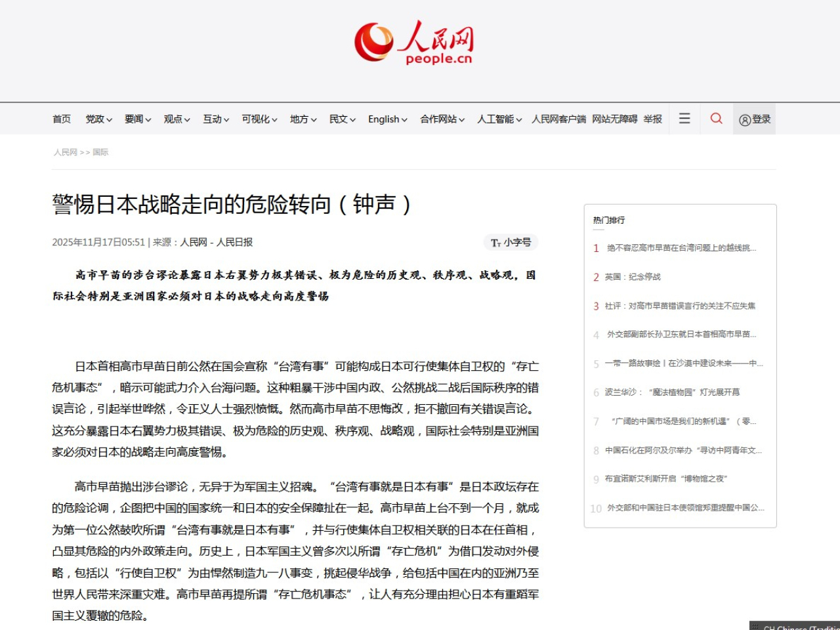Open the 社评 article in hot rankings

pyautogui.click(x=681, y=306)
